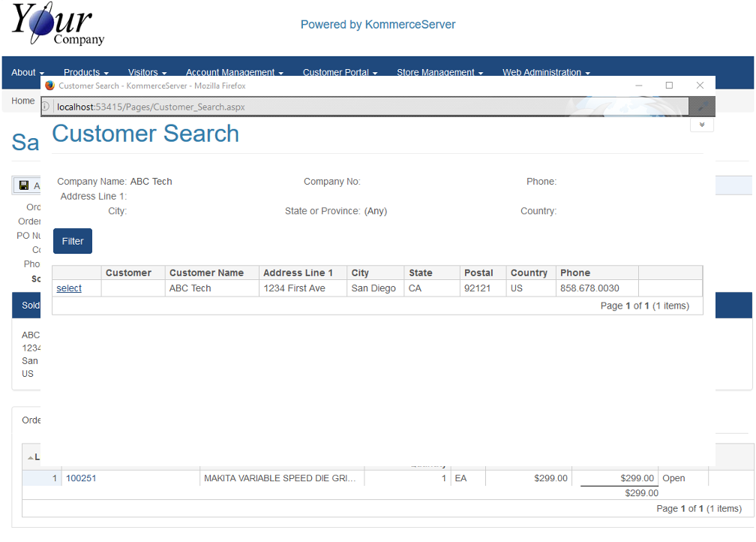The width and height of the screenshot is (756, 542).
Task: Expand the Products menu
Action: pyautogui.click(x=85, y=73)
